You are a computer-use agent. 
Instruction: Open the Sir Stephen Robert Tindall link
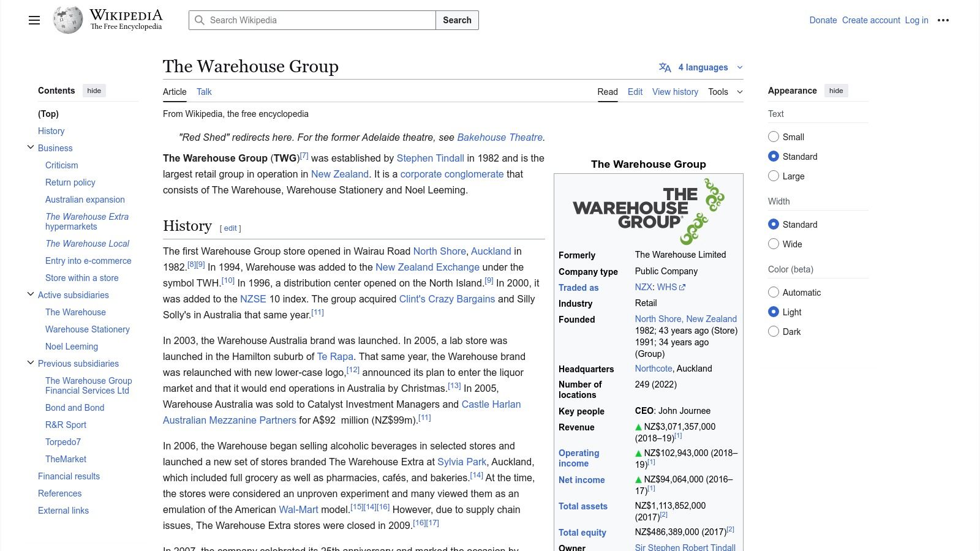685,547
